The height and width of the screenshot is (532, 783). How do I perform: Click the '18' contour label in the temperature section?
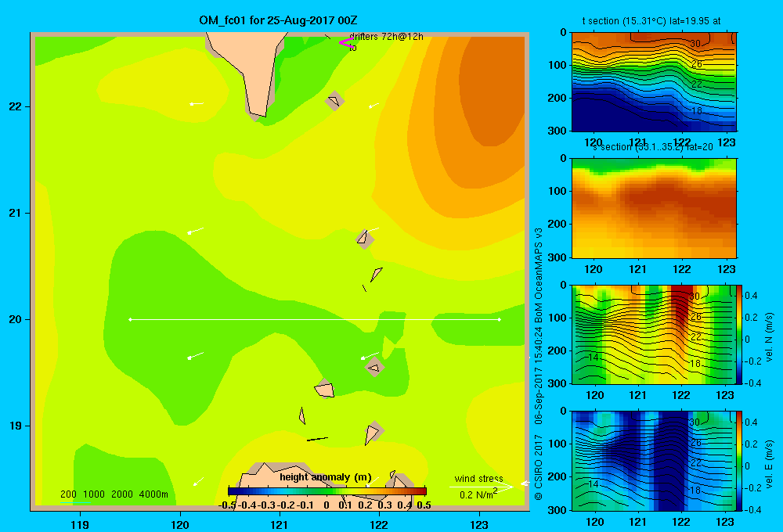click(x=697, y=111)
